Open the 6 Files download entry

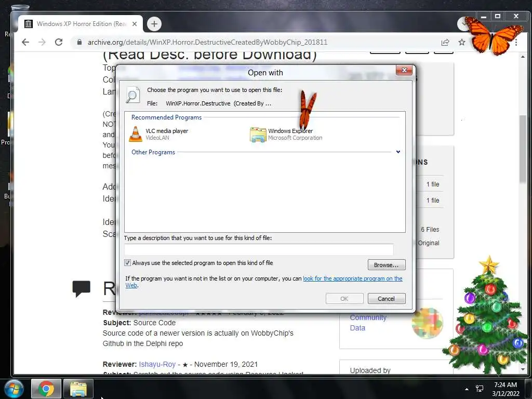click(x=430, y=229)
